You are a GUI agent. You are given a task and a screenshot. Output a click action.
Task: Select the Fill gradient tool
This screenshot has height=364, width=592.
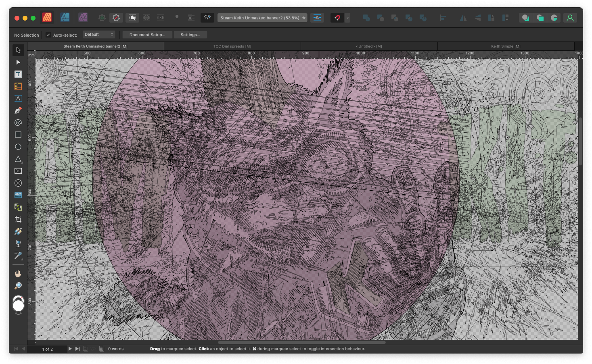coord(18,231)
